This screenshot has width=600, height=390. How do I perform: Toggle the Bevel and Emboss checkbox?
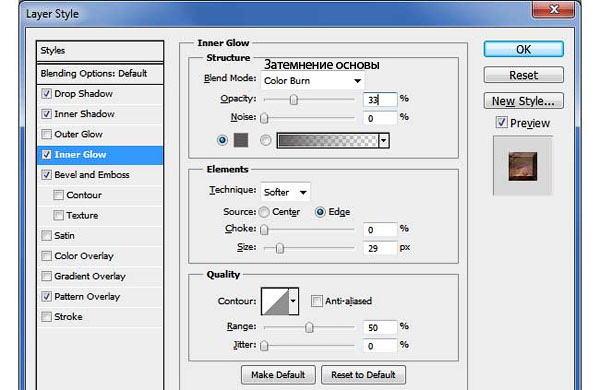pos(46,175)
